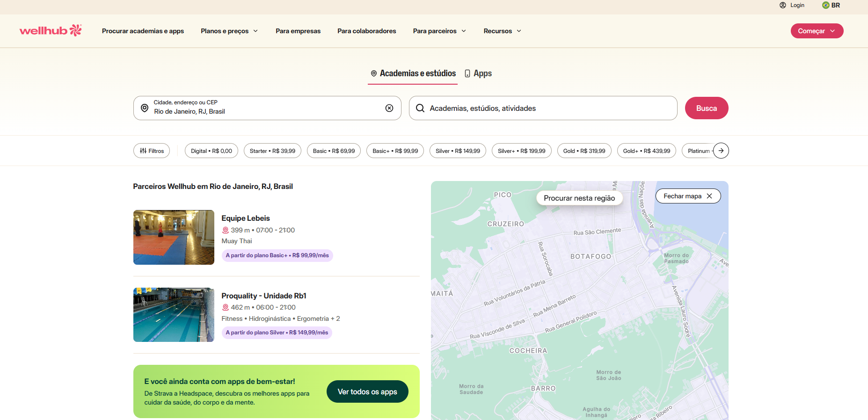Click the location pin in address field
The width and height of the screenshot is (868, 420).
[x=145, y=108]
